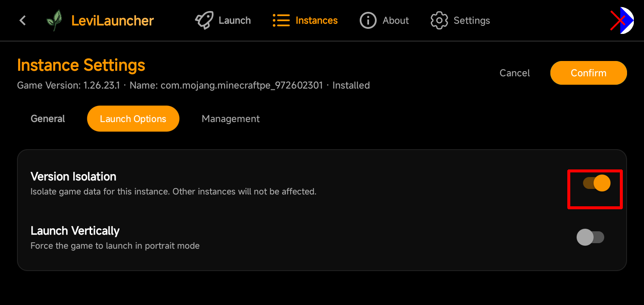Click the Settings gear icon
Viewport: 644px width, 305px height.
tap(439, 20)
